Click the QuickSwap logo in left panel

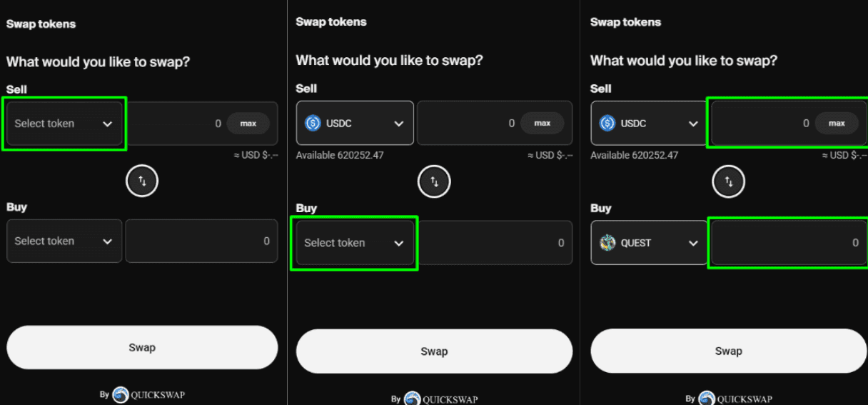121,395
